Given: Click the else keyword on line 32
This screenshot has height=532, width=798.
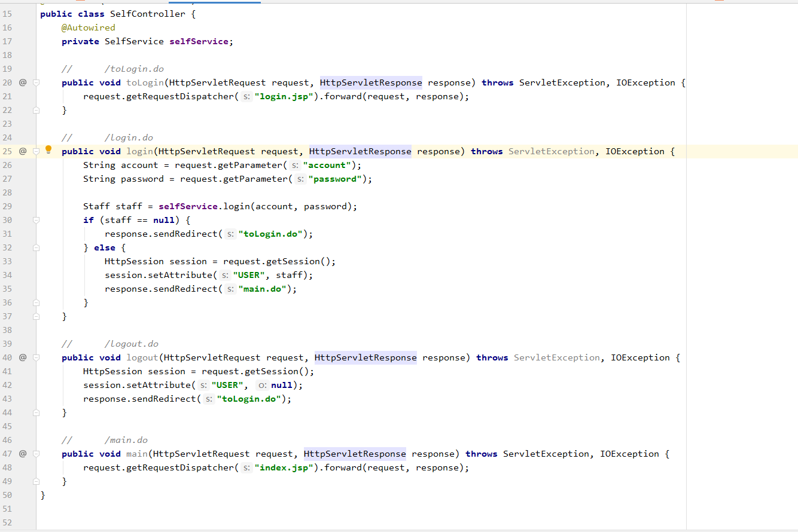Looking at the screenshot, I should 104,247.
